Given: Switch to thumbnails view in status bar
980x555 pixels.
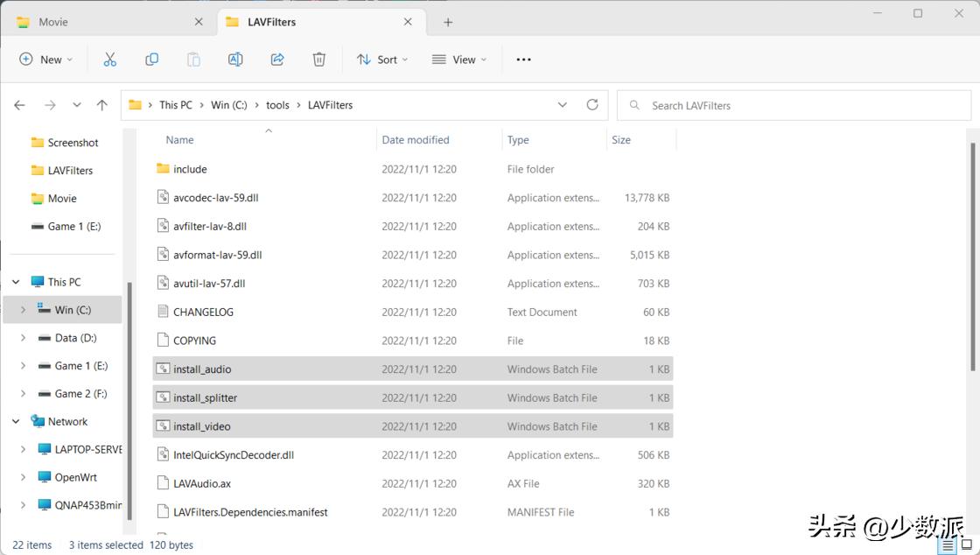Looking at the screenshot, I should pyautogui.click(x=967, y=545).
